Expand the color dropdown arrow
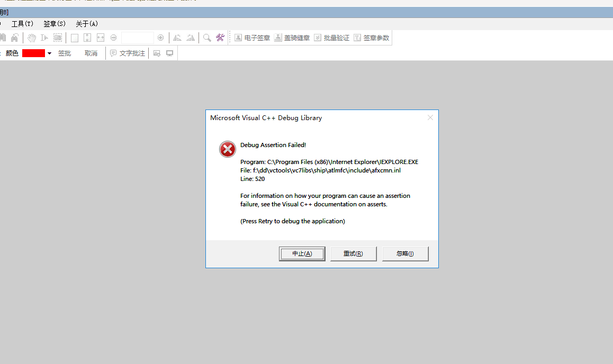This screenshot has width=613, height=364. pyautogui.click(x=50, y=53)
